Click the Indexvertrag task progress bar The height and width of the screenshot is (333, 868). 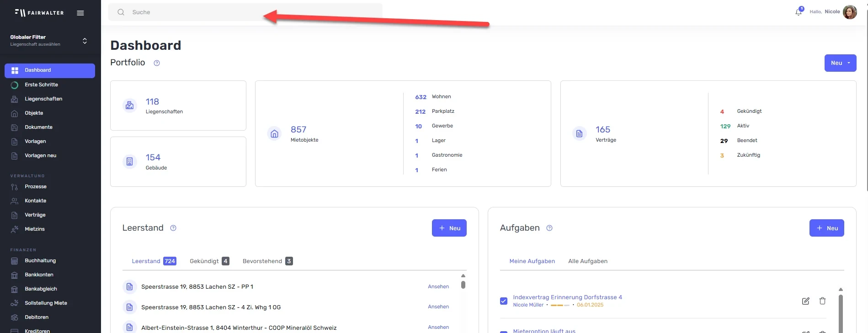tap(560, 305)
